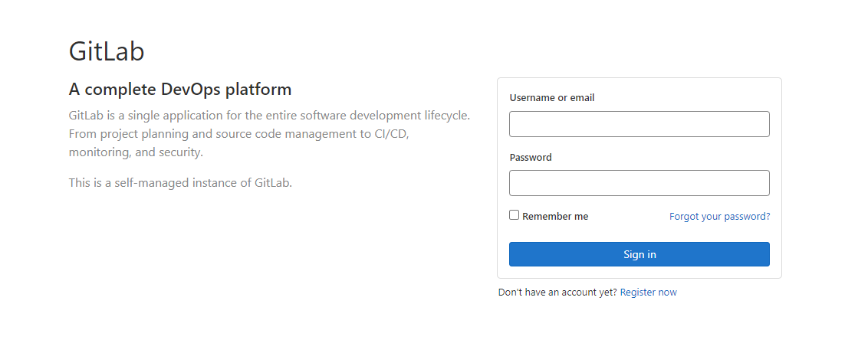Click the self-managed instance notice text
The height and width of the screenshot is (353, 868).
pyautogui.click(x=180, y=183)
